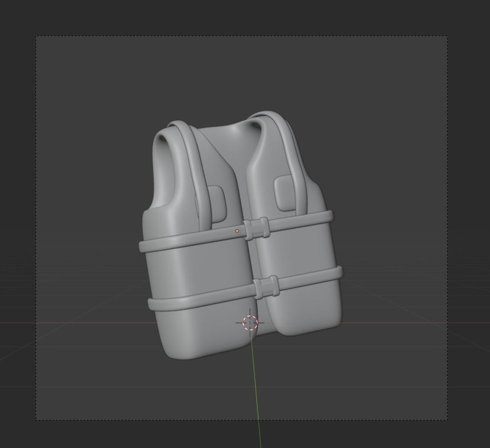Select the upper strap buckle on vest
The height and width of the screenshot is (448, 490).
click(256, 228)
